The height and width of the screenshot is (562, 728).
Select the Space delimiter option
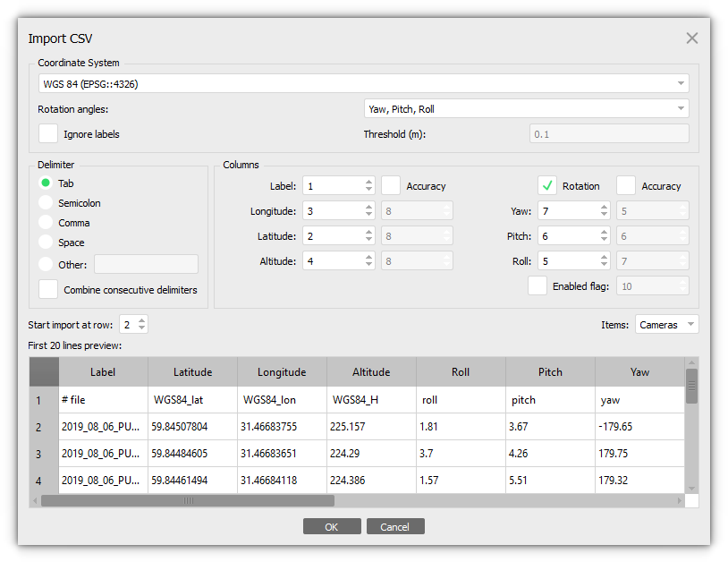[46, 242]
